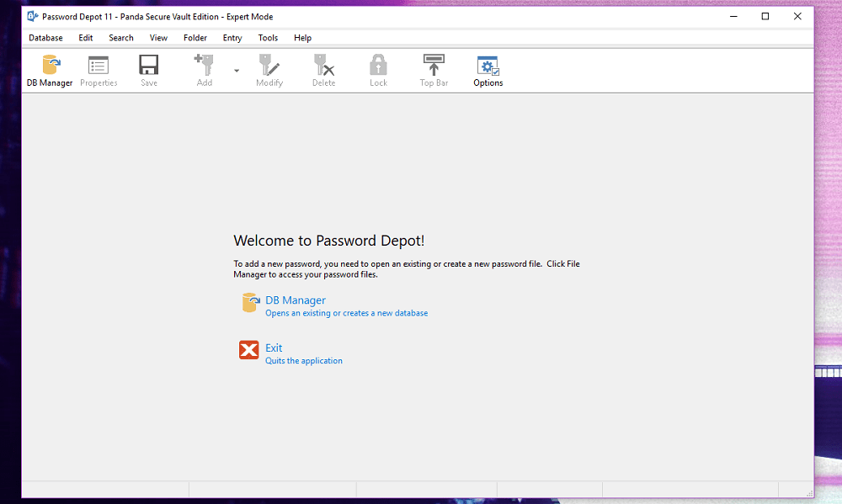Maximize the Password Depot window

pos(765,17)
